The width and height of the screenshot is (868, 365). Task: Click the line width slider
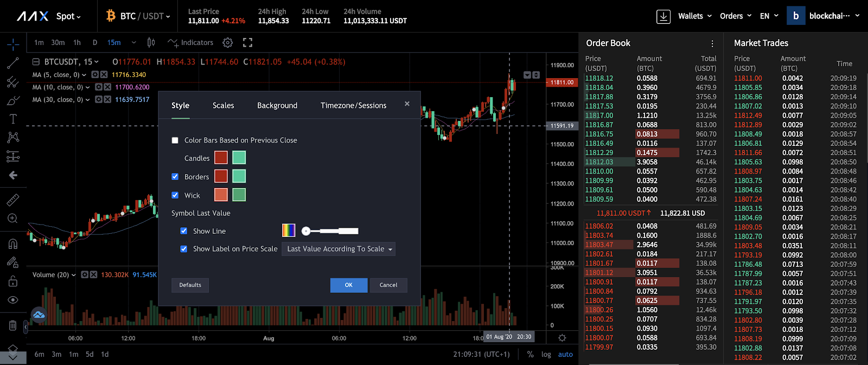(330, 231)
